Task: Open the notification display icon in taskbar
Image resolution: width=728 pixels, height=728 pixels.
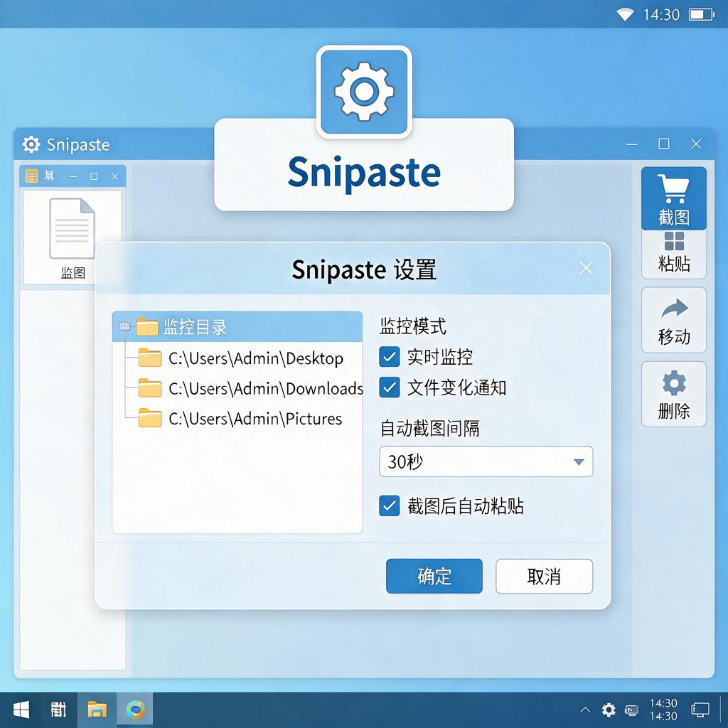Action: coord(700,710)
